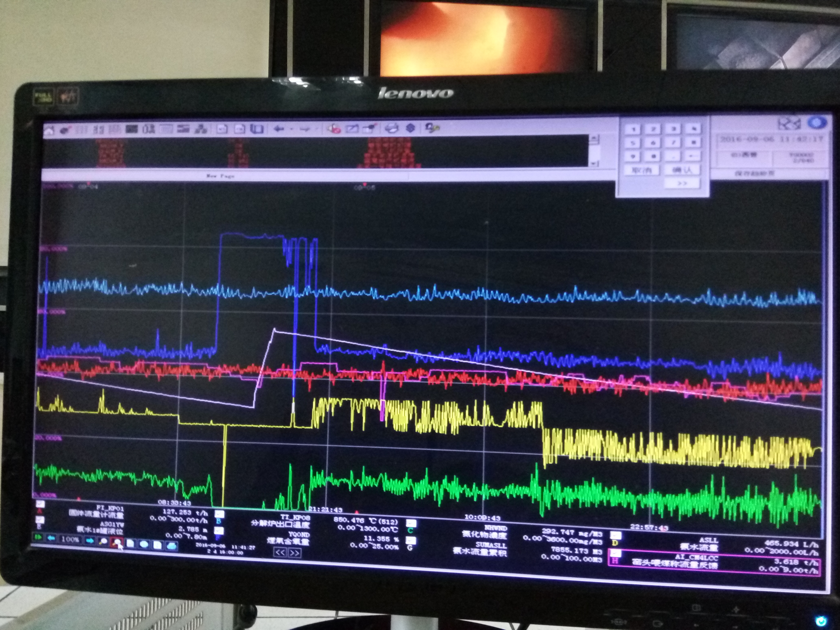The height and width of the screenshot is (630, 840).
Task: Click the save page icon in trend toolbar
Action: pos(157,545)
